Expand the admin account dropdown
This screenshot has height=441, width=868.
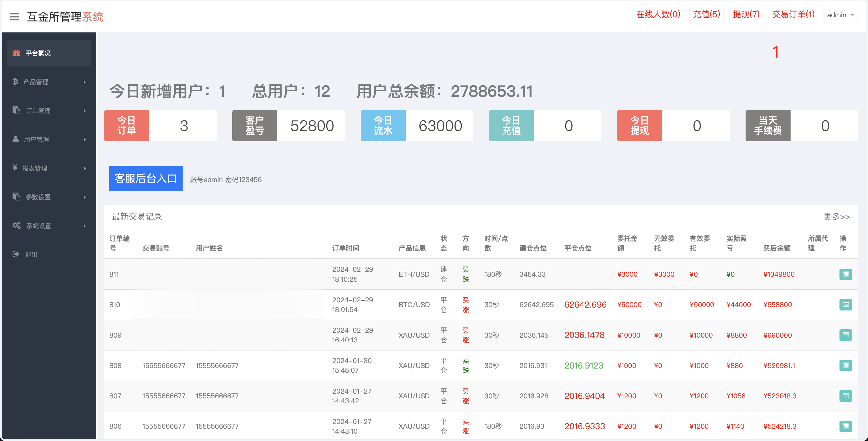tap(840, 14)
